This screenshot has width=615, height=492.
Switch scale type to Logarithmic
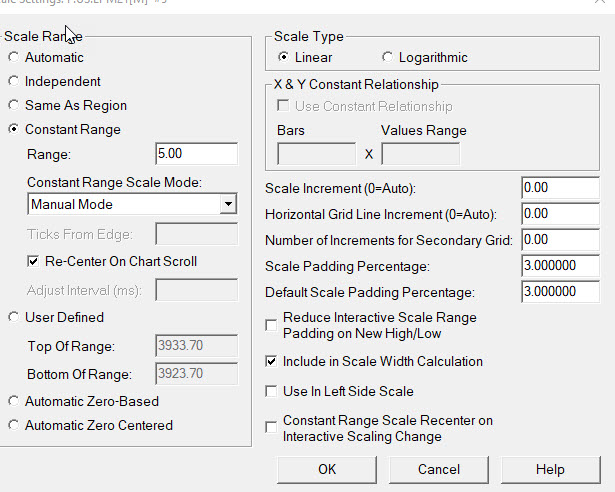click(x=389, y=58)
